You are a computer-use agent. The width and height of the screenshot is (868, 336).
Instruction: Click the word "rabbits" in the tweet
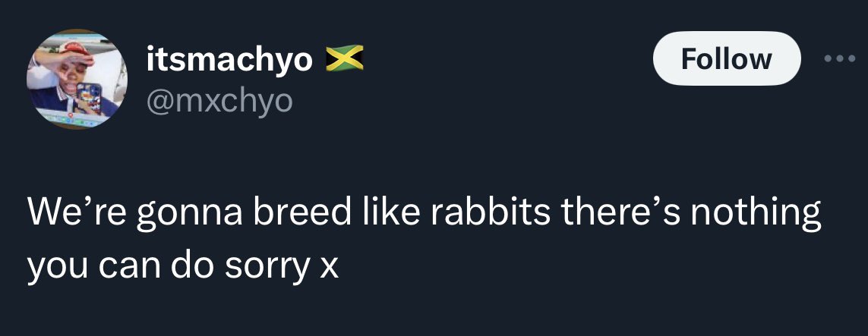(491, 213)
